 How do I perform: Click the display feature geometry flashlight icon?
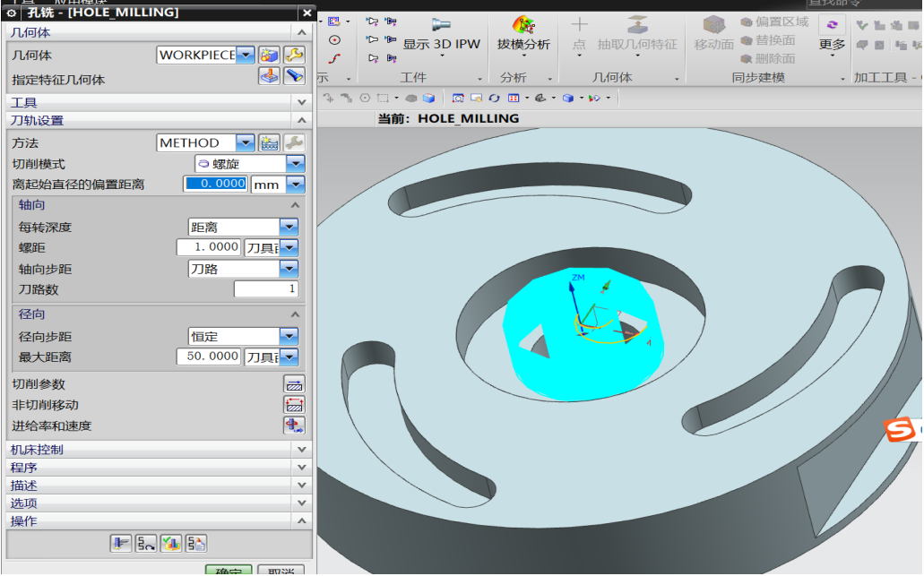pos(294,76)
